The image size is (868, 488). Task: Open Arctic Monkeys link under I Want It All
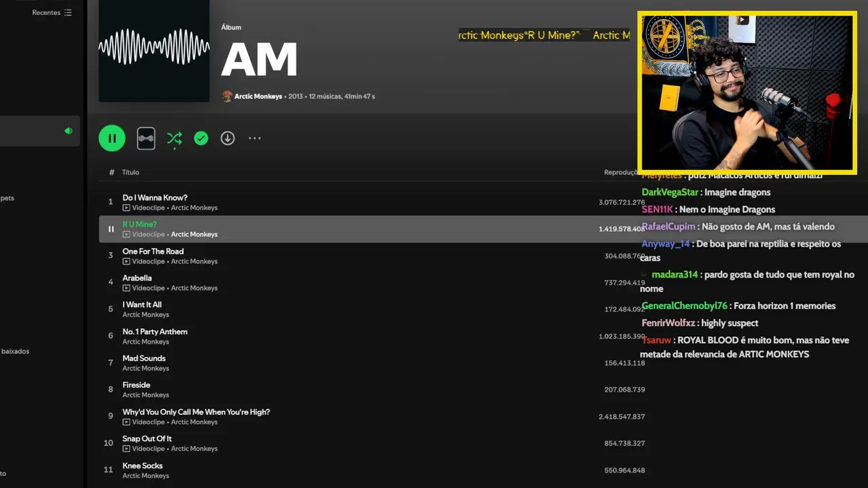(146, 315)
